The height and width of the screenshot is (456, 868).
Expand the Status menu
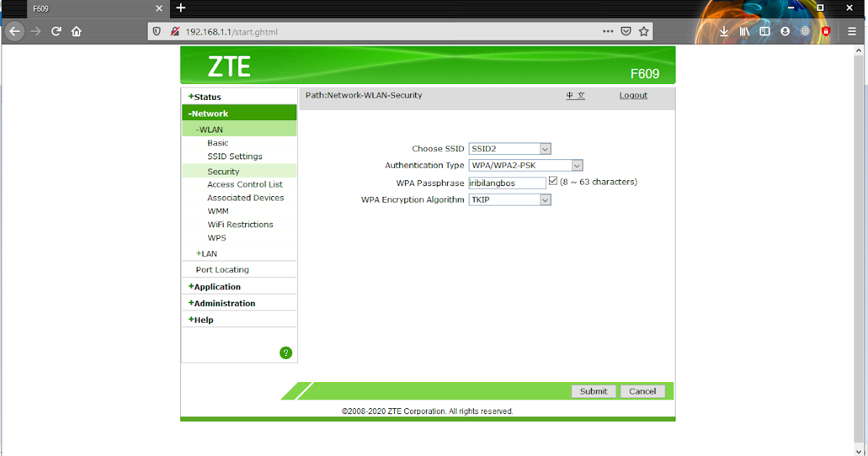point(205,97)
